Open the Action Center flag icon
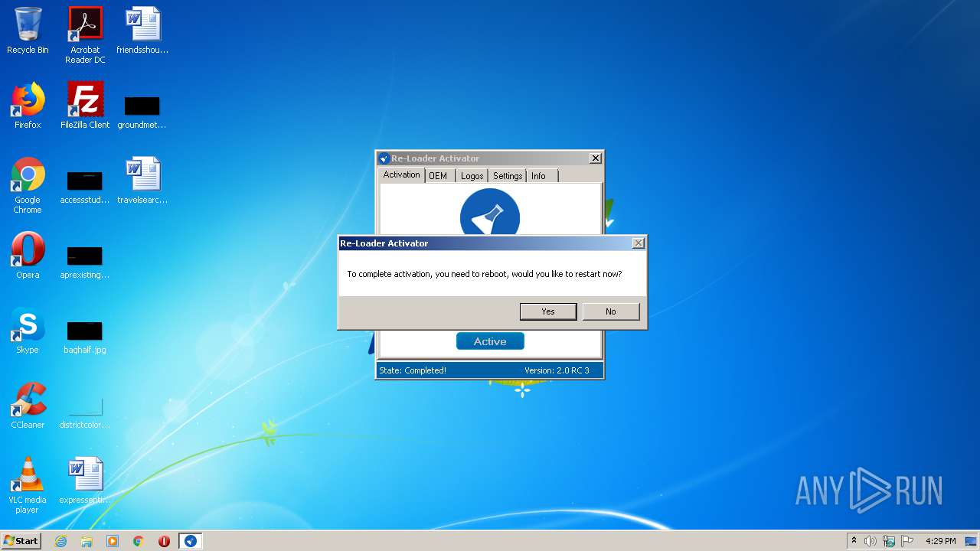Image resolution: width=980 pixels, height=551 pixels. tap(907, 541)
